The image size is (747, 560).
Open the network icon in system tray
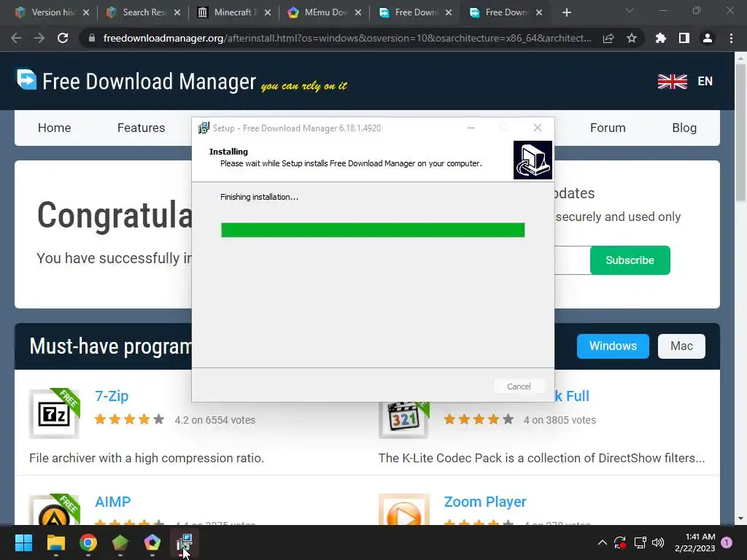pyautogui.click(x=640, y=542)
